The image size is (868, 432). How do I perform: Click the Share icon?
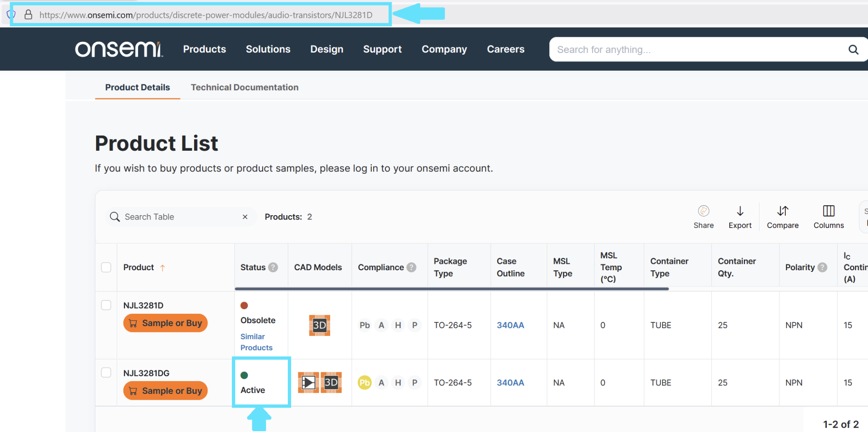click(704, 211)
